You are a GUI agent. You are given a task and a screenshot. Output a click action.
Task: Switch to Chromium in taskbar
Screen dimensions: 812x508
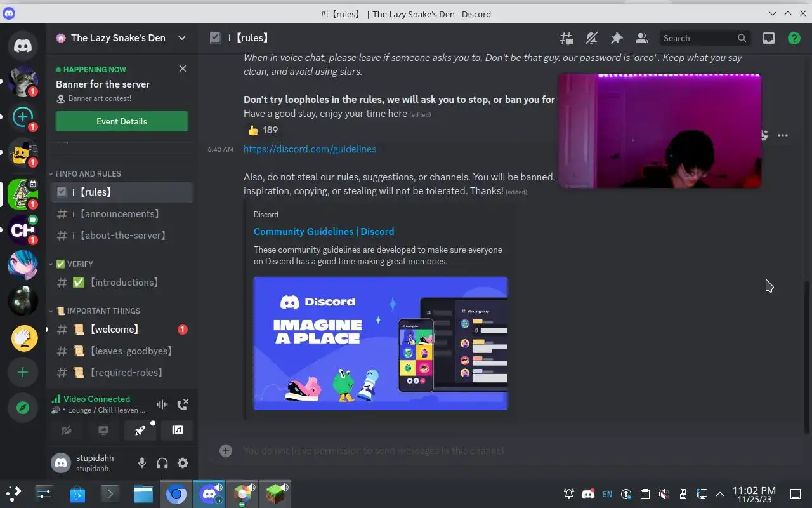click(x=176, y=493)
